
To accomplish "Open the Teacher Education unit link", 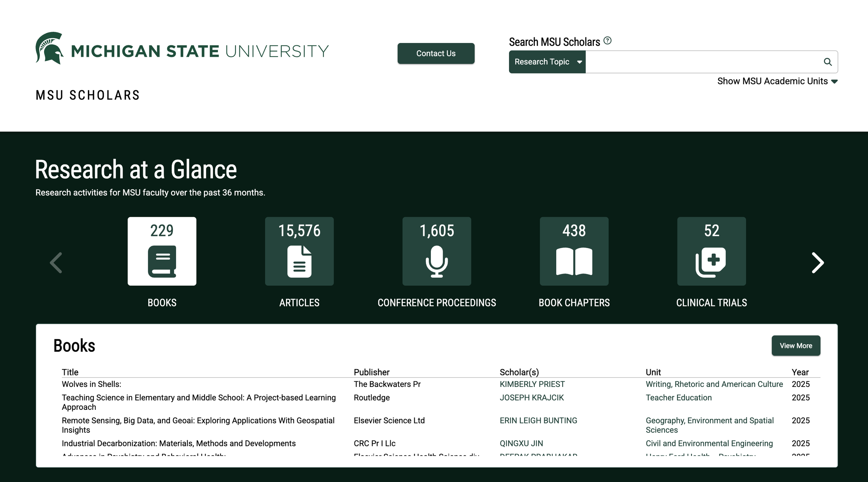I will (678, 398).
